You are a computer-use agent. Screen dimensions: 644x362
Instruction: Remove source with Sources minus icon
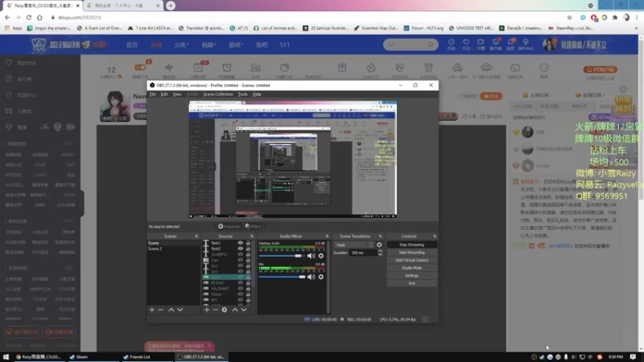pos(215,310)
